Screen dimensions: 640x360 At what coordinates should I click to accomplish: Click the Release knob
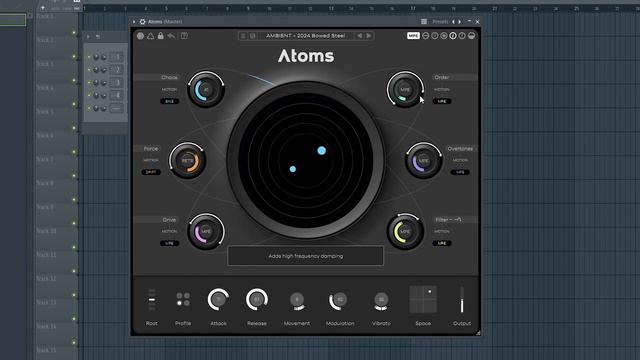[257, 300]
